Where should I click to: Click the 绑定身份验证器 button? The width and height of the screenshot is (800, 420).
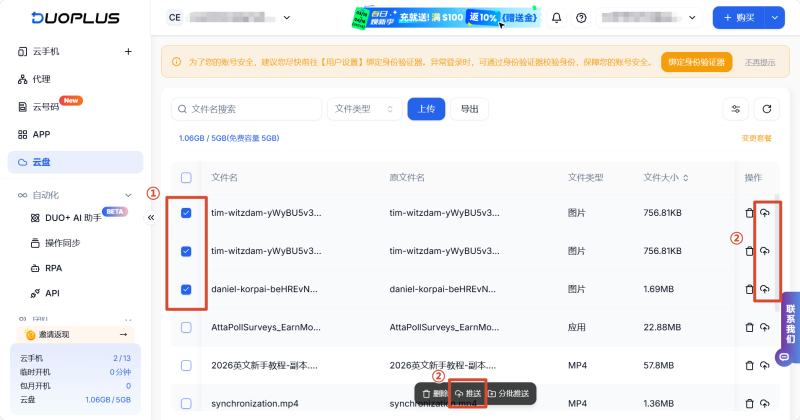click(x=696, y=62)
